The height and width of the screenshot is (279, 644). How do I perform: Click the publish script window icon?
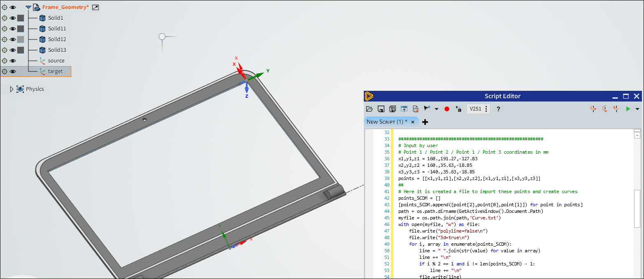[x=404, y=109]
